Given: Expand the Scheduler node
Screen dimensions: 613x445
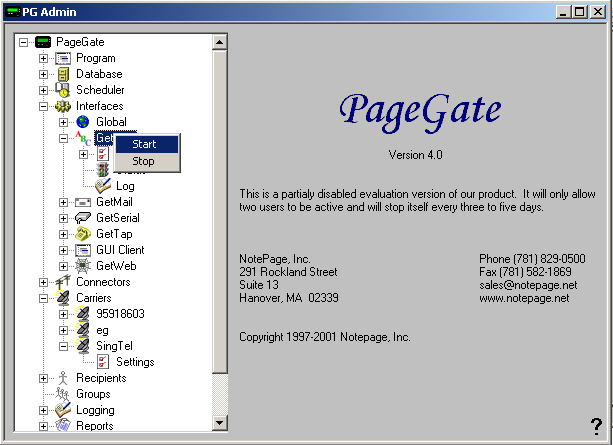Looking at the screenshot, I should pos(43,90).
